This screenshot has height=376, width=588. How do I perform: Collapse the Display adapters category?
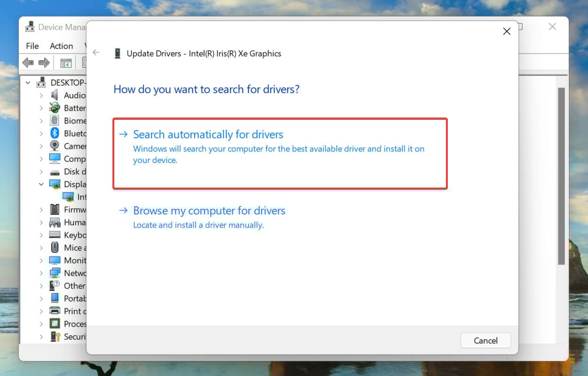point(41,184)
